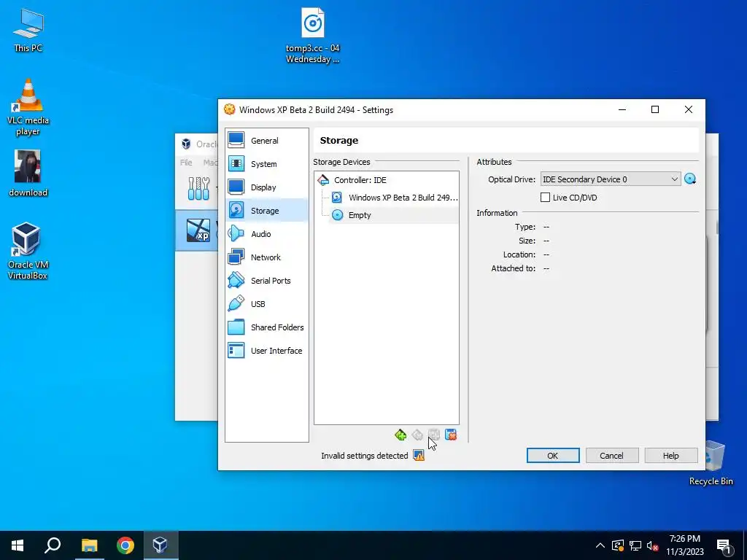Click the Storage disk icon in sidebar
The width and height of the screenshot is (747, 560).
click(236, 210)
